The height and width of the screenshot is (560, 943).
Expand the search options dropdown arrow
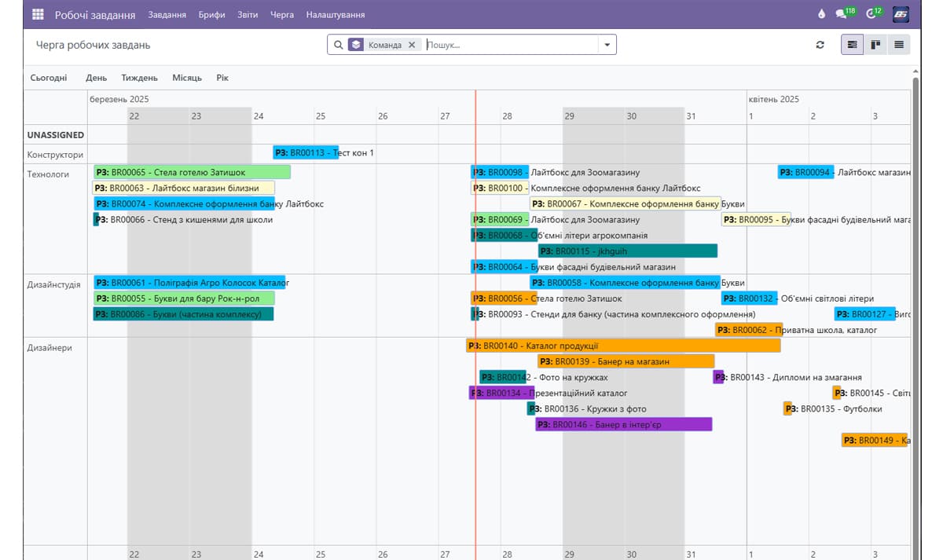click(607, 45)
